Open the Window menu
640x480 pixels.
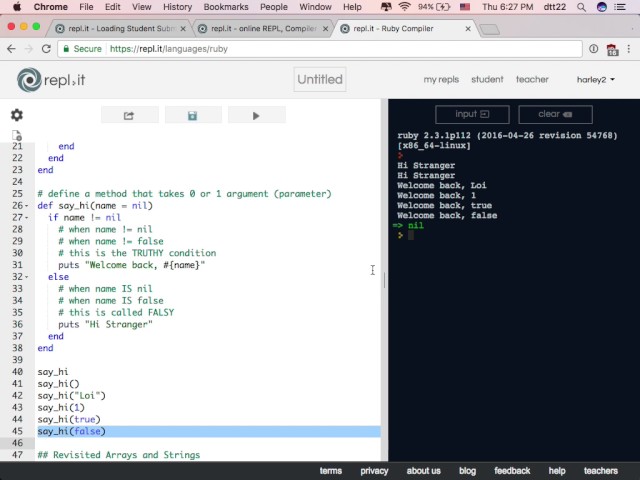tap(315, 7)
